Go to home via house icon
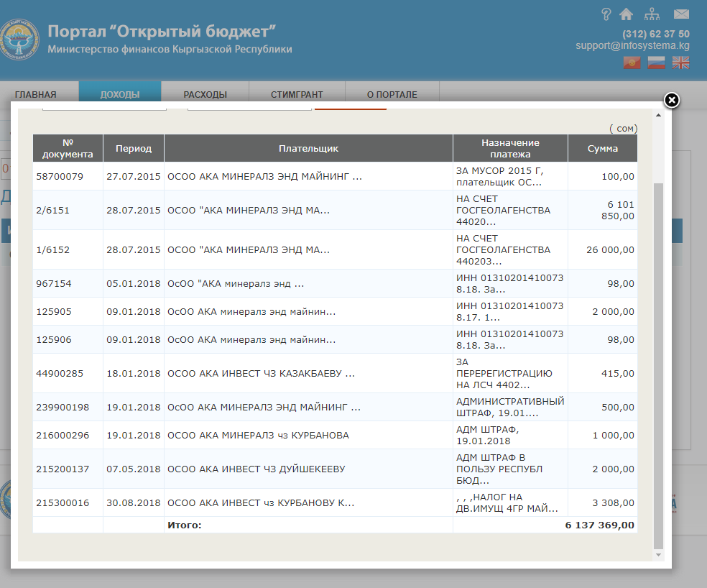The image size is (707, 588). coord(626,14)
